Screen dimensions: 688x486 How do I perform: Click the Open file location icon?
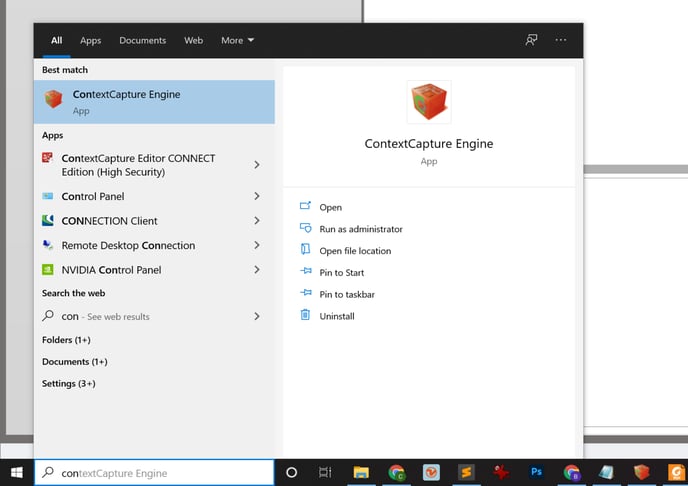(x=305, y=249)
